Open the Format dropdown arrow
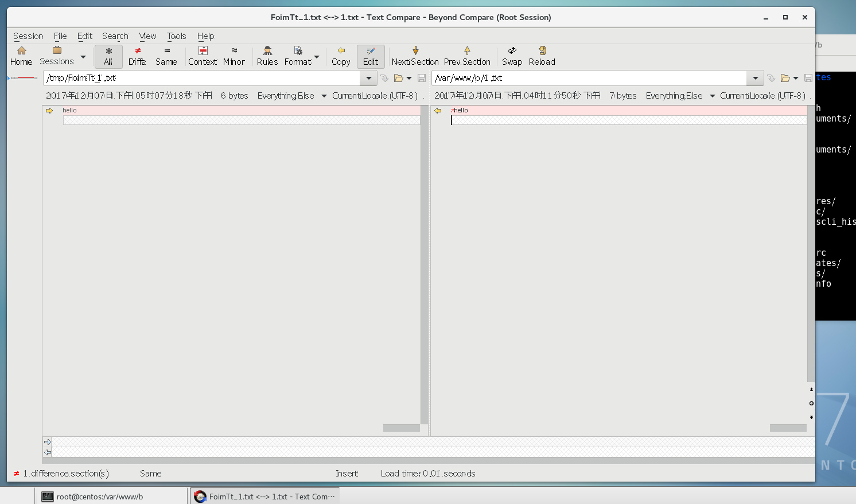The width and height of the screenshot is (856, 504). pos(317,57)
